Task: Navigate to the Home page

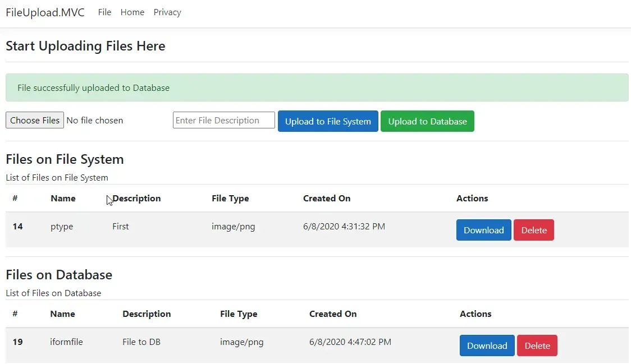Action: tap(132, 12)
